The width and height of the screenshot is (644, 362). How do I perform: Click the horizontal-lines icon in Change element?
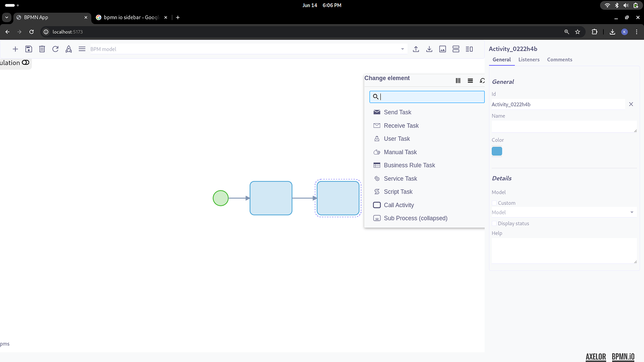click(470, 81)
